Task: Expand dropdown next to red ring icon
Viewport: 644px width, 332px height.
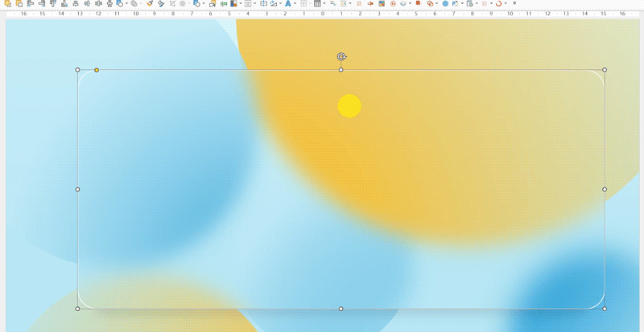Action: pos(506,3)
